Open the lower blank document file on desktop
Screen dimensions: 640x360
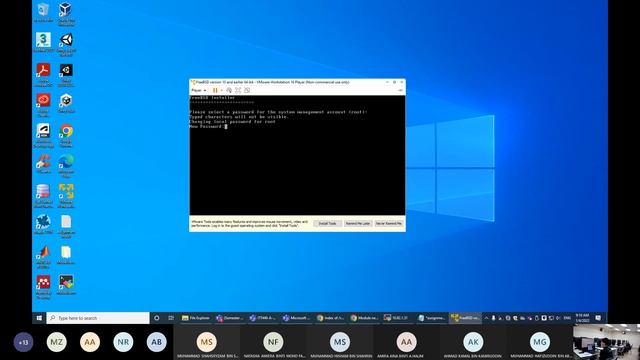pos(66,254)
